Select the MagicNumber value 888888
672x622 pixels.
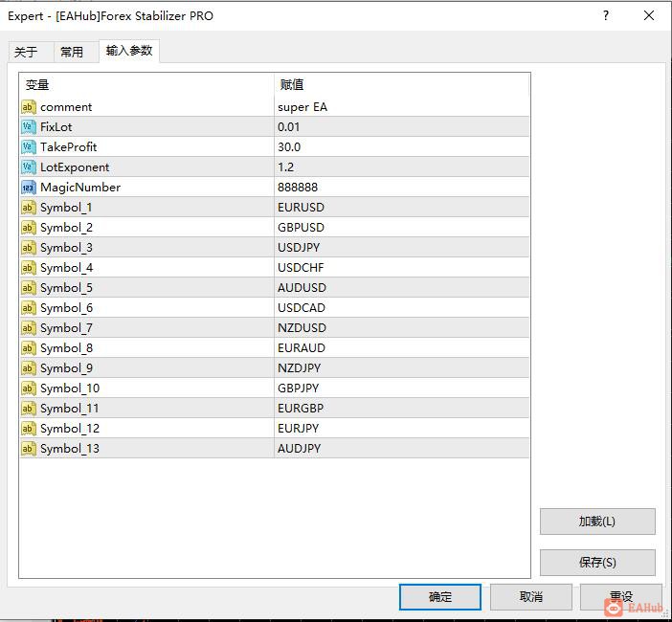click(402, 188)
